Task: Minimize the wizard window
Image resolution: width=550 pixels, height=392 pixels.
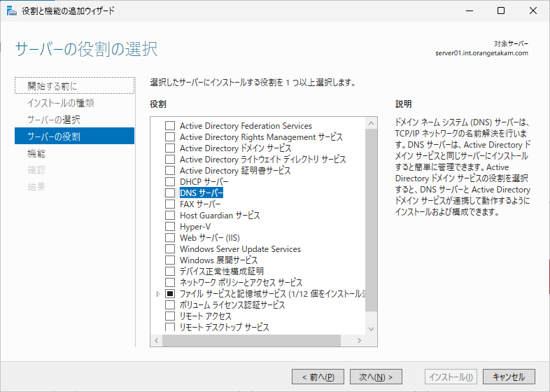Action: [x=470, y=10]
